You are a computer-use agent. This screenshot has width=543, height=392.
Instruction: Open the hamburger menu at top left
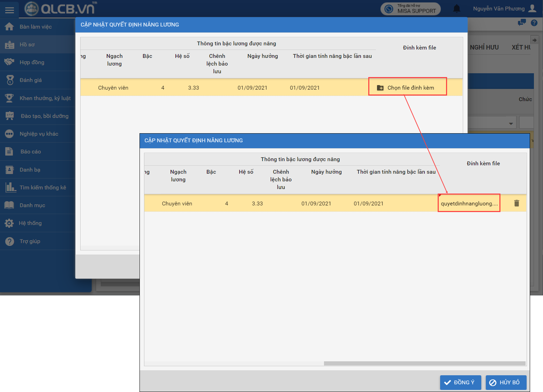point(9,10)
